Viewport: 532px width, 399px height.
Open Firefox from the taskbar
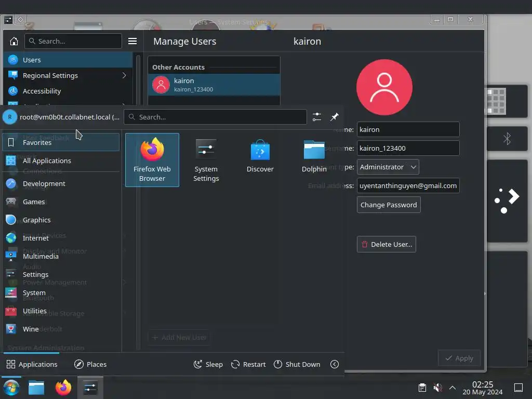[63, 388]
